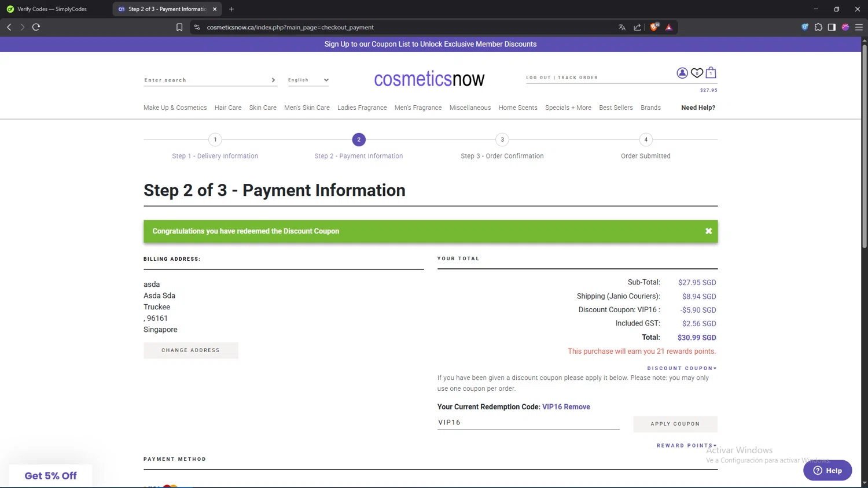
Task: Open Hair Care menu
Action: [x=228, y=108]
